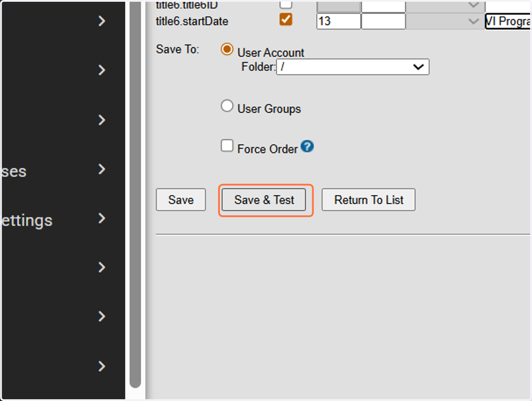Click the Save & Test button

264,200
